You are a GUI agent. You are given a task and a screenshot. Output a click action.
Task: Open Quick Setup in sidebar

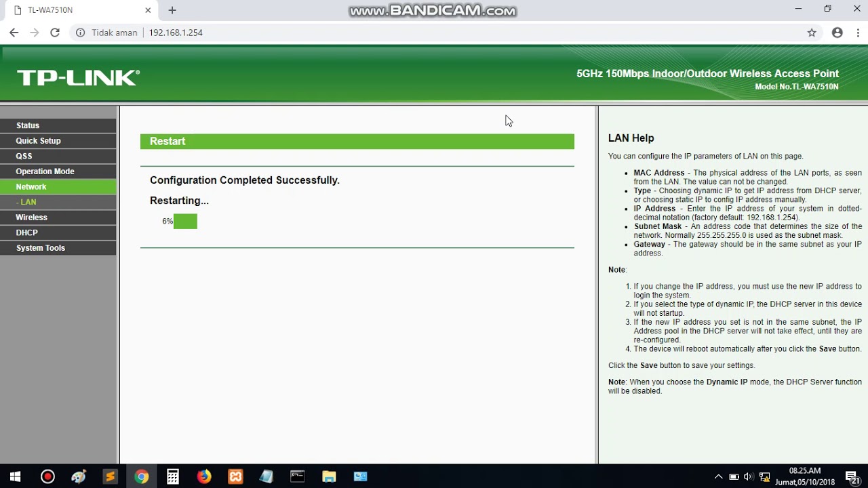(x=58, y=141)
